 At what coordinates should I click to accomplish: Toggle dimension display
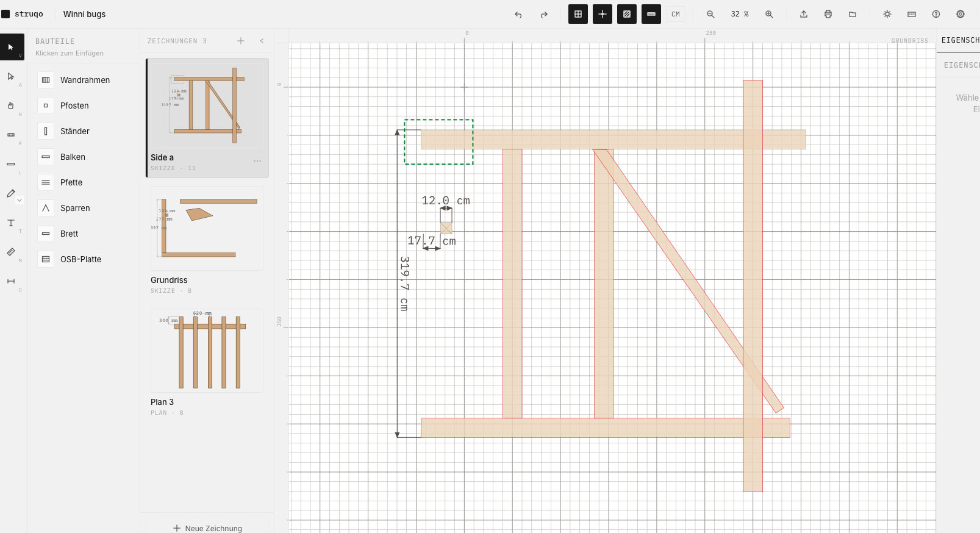click(651, 14)
